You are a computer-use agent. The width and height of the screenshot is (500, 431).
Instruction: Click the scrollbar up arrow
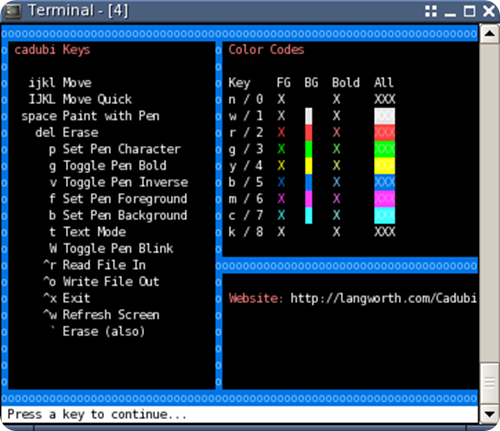[489, 33]
